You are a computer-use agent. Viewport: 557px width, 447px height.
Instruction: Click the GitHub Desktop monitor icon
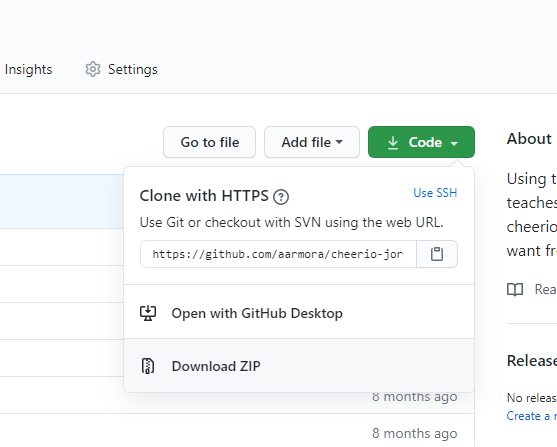pos(148,313)
